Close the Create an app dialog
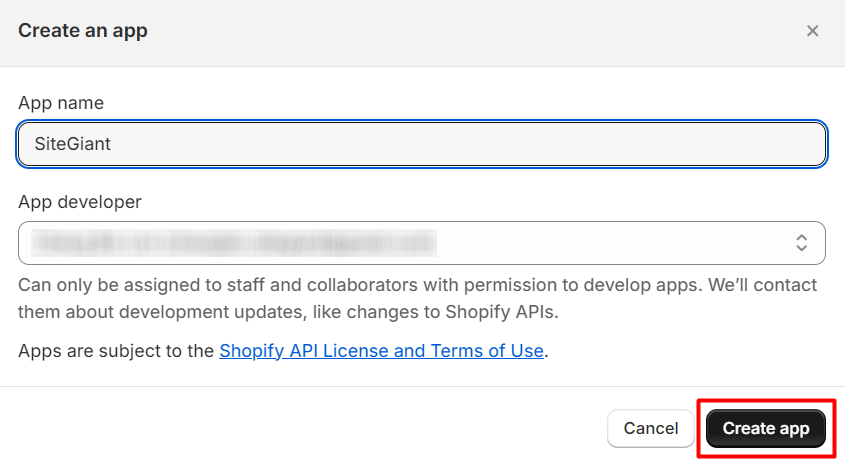This screenshot has height=466, width=845. pos(812,31)
